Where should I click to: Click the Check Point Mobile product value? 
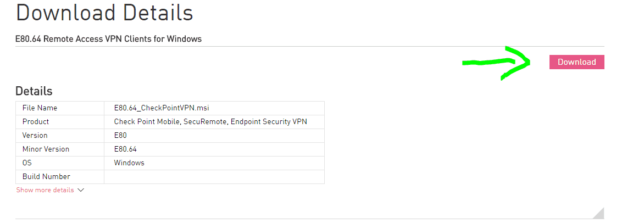pos(210,122)
